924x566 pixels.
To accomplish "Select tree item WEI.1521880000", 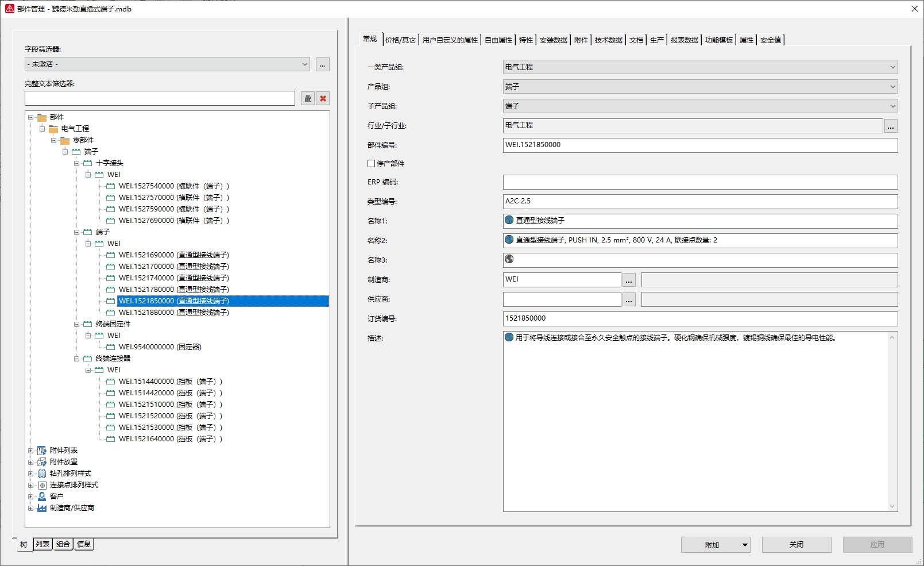I will [x=173, y=313].
